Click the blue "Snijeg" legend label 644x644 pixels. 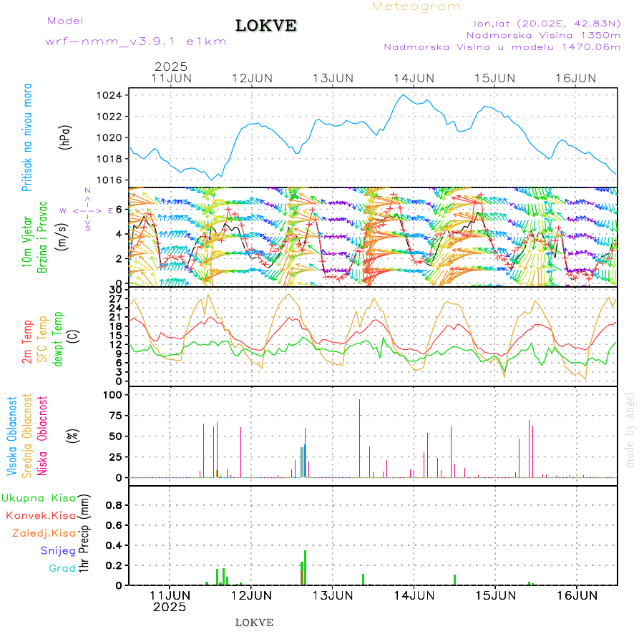[x=58, y=551]
